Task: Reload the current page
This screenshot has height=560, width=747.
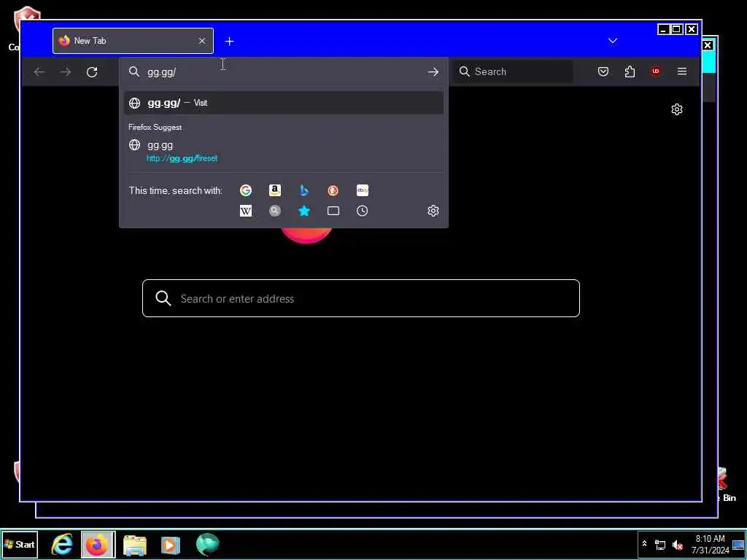Action: click(92, 72)
